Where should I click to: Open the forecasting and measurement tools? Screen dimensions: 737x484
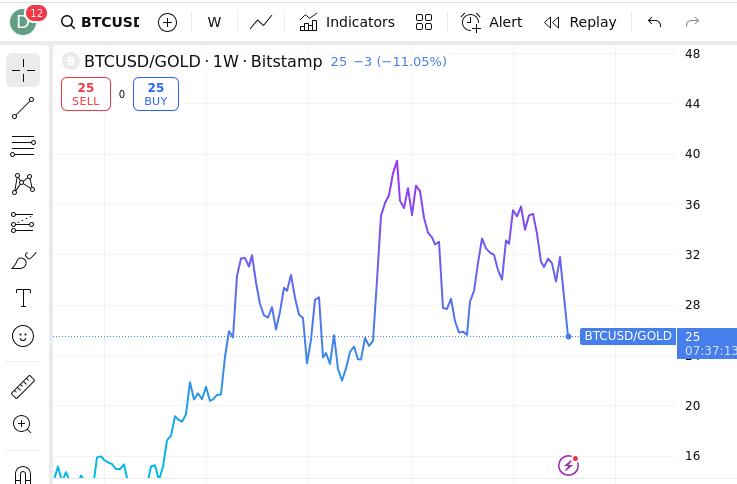coord(23,222)
